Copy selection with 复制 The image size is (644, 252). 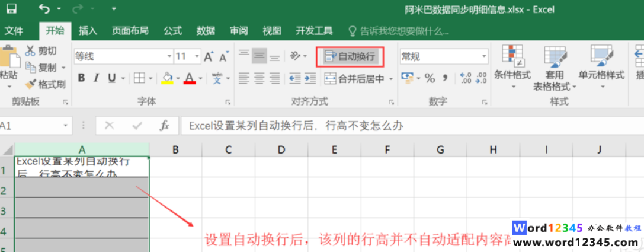point(41,68)
